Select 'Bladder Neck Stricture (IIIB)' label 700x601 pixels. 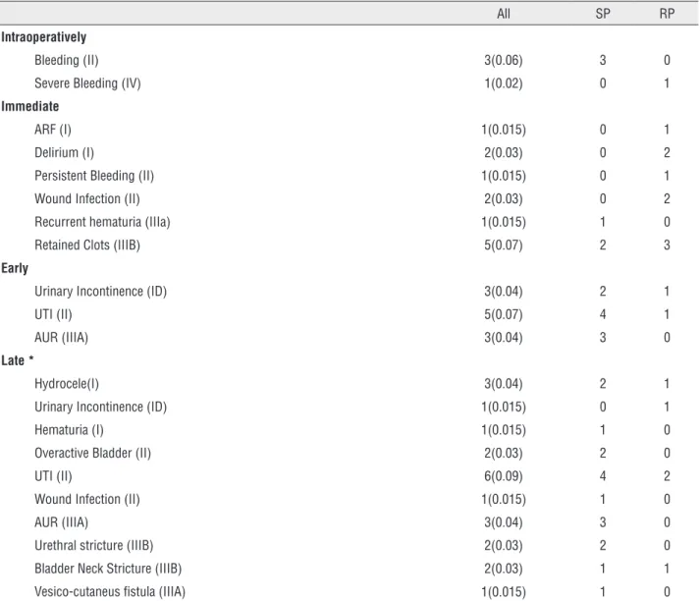click(x=108, y=569)
